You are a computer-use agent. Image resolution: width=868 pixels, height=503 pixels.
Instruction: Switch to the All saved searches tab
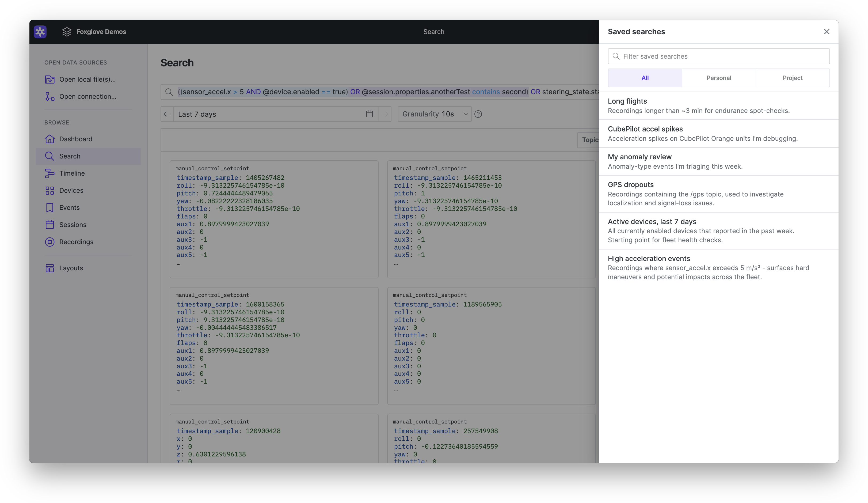(645, 78)
